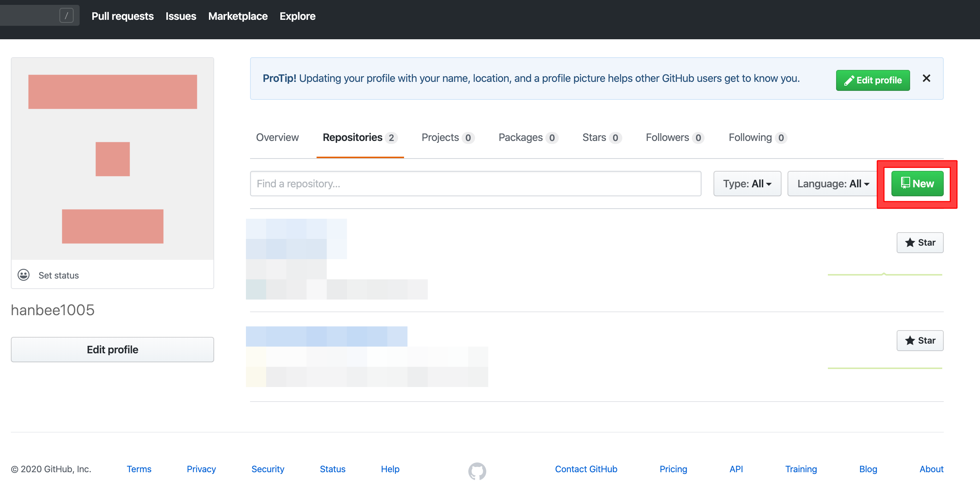The width and height of the screenshot is (980, 501).
Task: Star the second repository
Action: 919,340
